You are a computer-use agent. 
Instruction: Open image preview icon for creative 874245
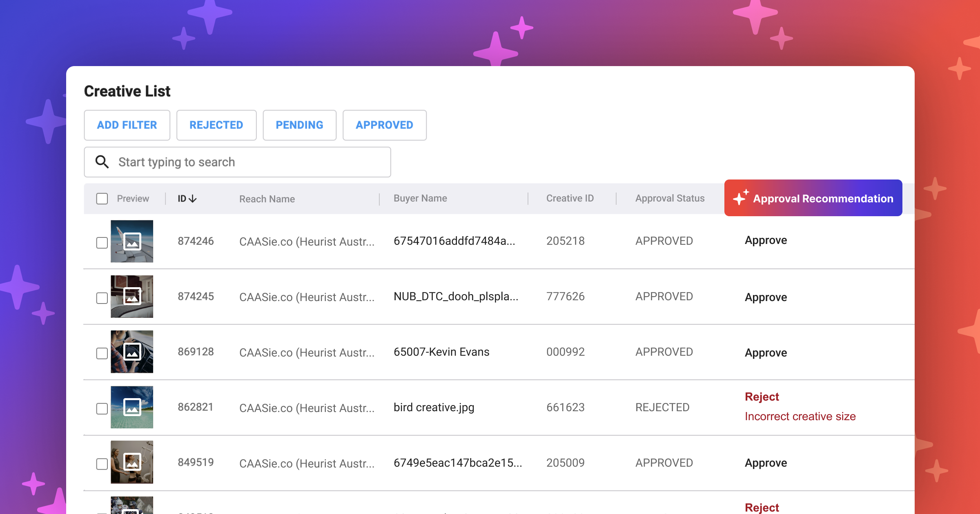(x=132, y=297)
